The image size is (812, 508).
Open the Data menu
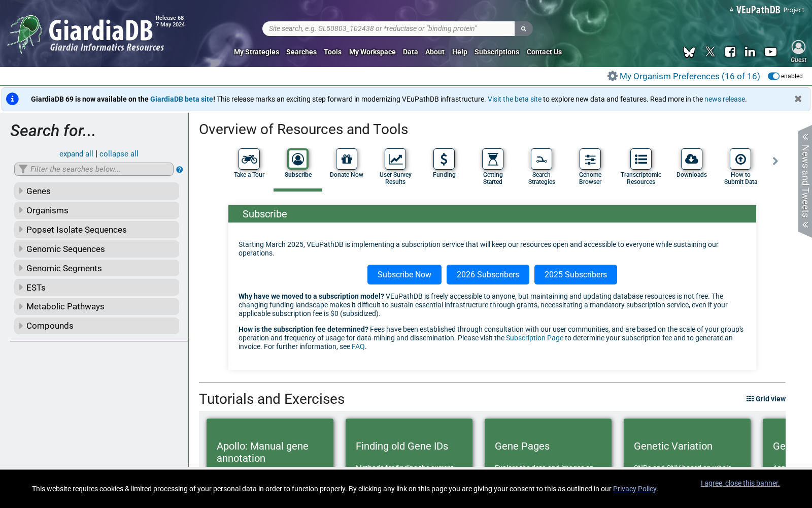(x=410, y=52)
